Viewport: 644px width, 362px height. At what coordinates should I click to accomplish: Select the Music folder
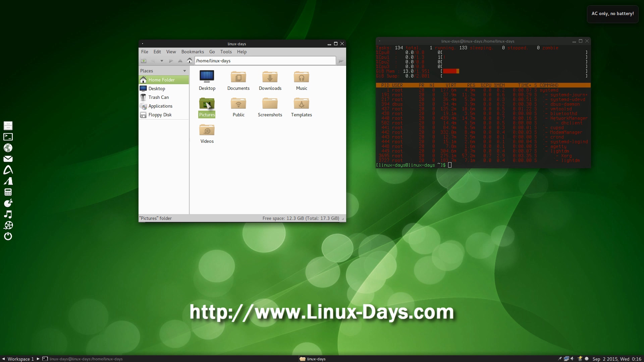pos(302,80)
